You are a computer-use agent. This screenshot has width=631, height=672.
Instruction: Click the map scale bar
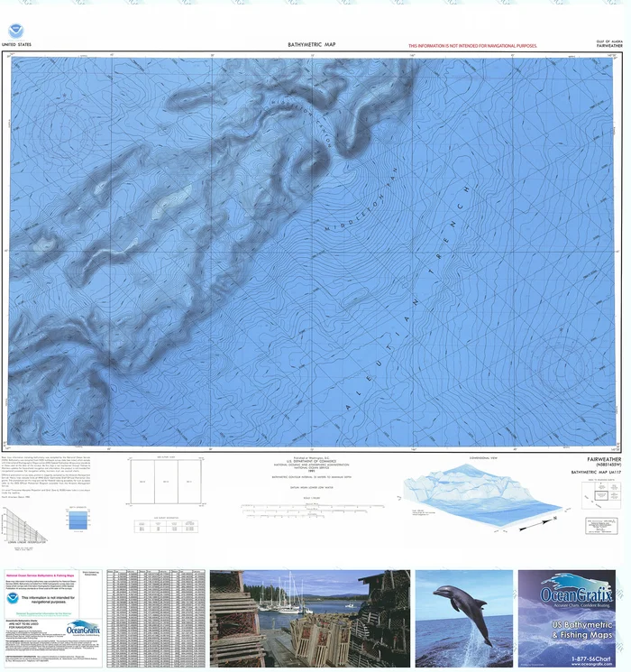point(312,509)
